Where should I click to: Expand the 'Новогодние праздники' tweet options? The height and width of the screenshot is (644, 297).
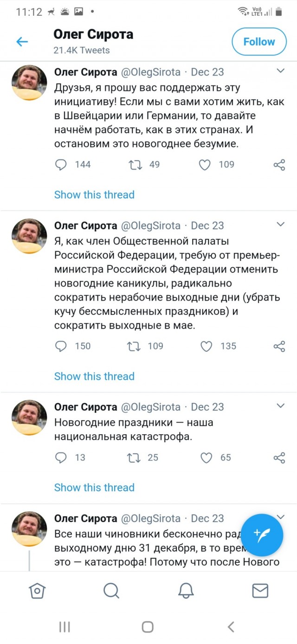pyautogui.click(x=280, y=406)
